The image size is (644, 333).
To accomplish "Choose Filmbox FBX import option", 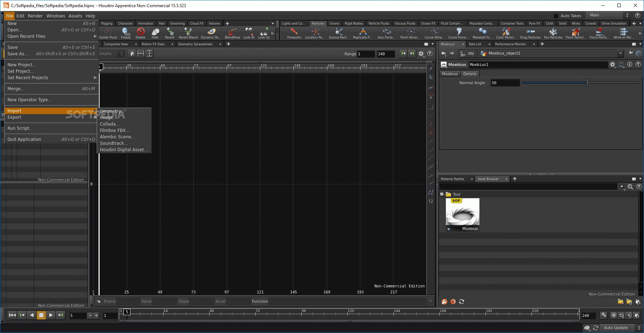I will point(124,130).
